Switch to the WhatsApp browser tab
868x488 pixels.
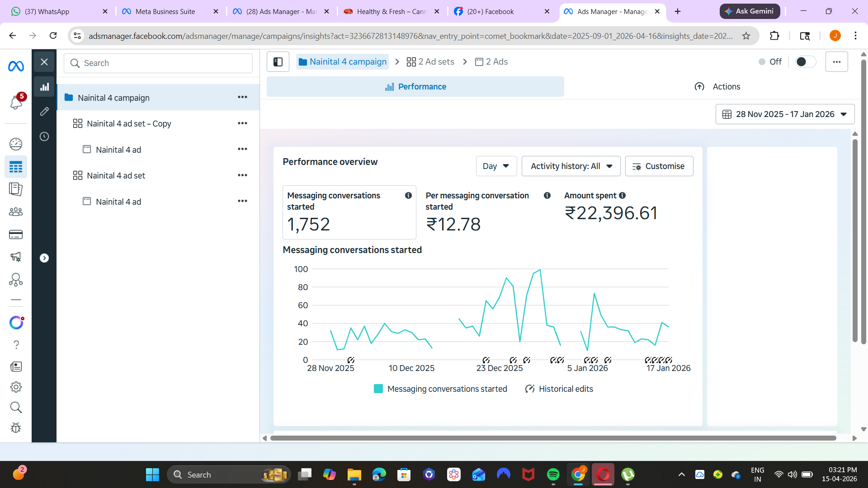point(59,11)
